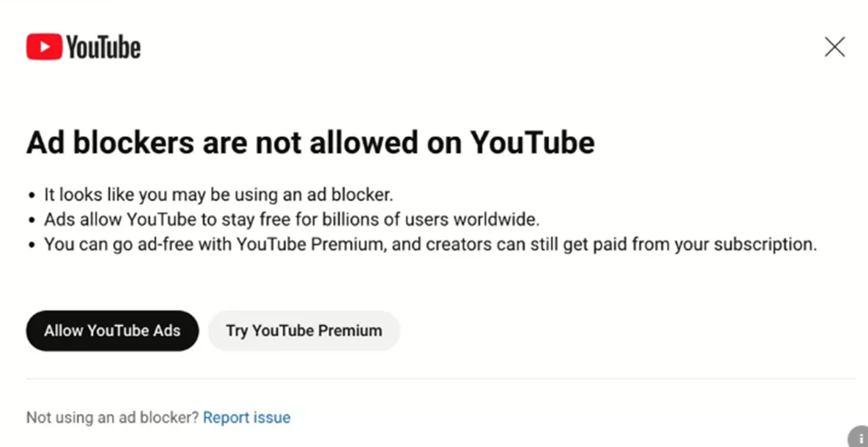Screen dimensions: 868x447
Task: Click the Allow YouTube Ads button
Action: [x=112, y=330]
